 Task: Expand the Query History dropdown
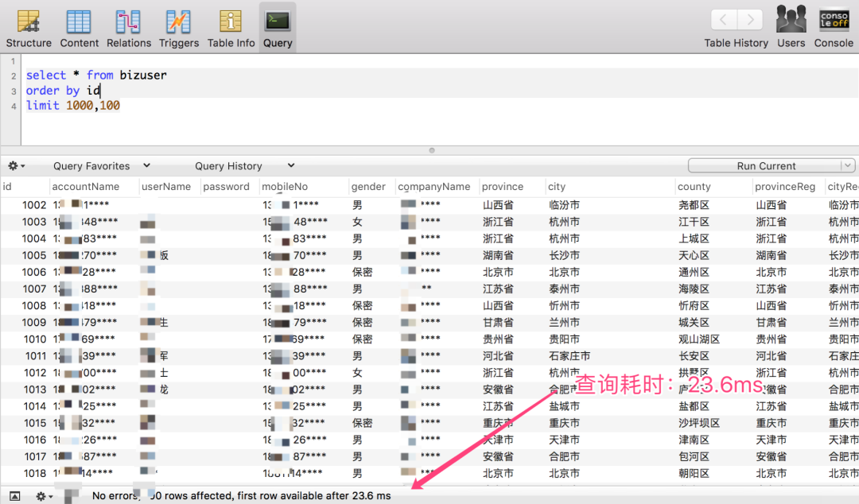tap(244, 166)
